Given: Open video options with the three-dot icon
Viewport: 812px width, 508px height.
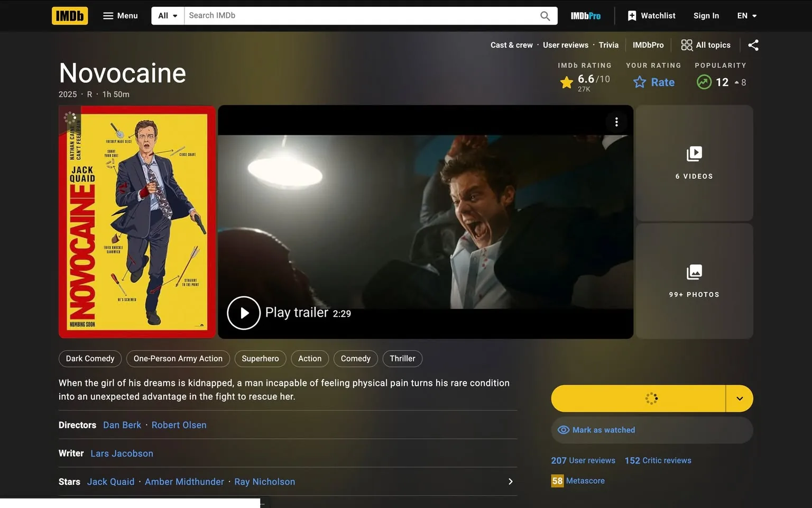Looking at the screenshot, I should [616, 122].
